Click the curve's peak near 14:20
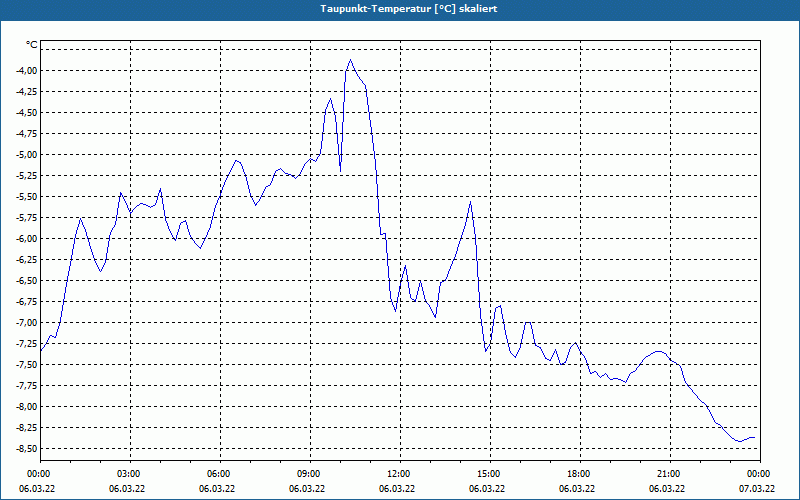 click(x=470, y=202)
